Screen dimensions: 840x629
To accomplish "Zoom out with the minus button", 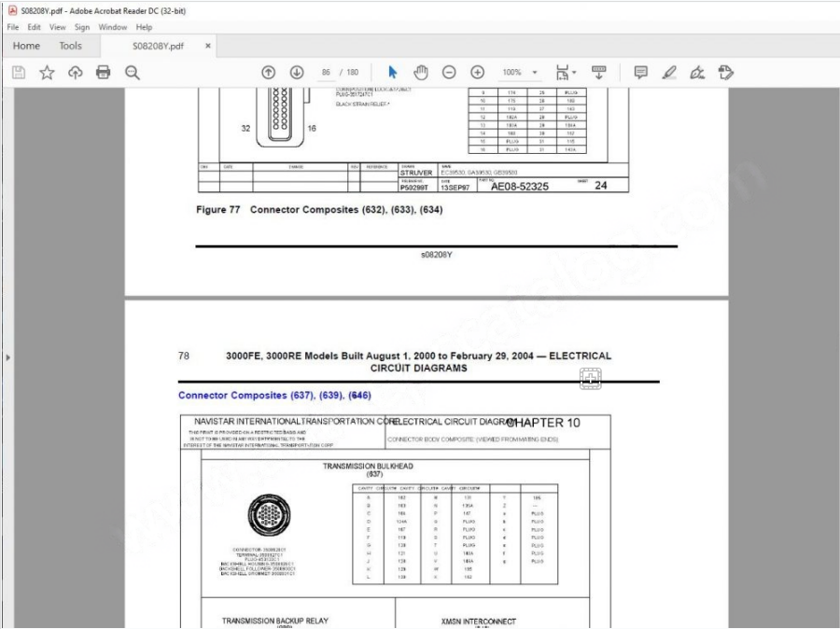I will click(x=449, y=73).
